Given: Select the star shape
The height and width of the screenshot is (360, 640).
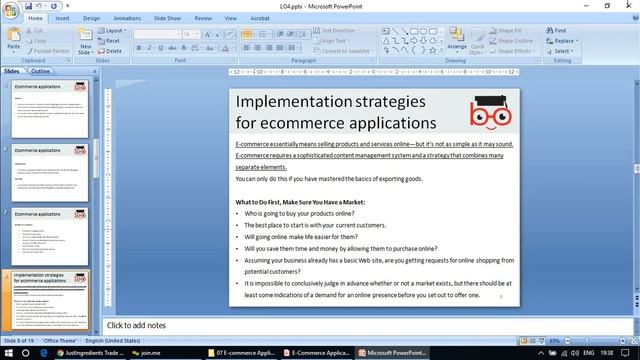Looking at the screenshot, I should [433, 51].
